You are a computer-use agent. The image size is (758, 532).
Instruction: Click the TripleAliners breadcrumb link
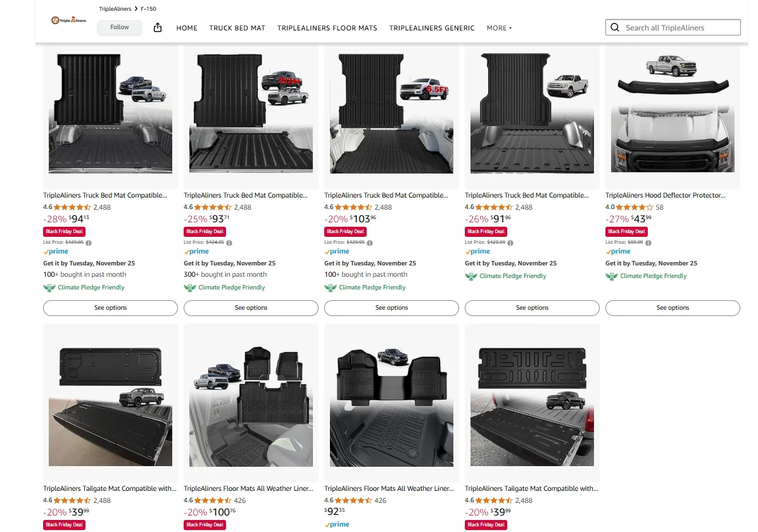tap(115, 9)
